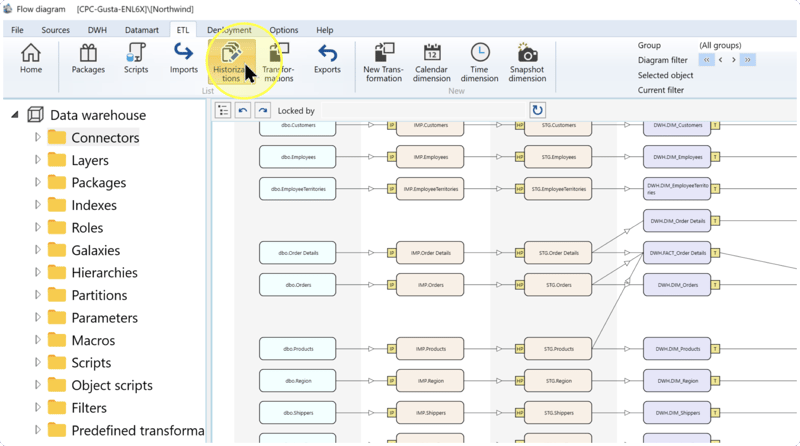Click the T badge on DWH.DIM_Products
This screenshot has width=800, height=446.
pos(715,349)
